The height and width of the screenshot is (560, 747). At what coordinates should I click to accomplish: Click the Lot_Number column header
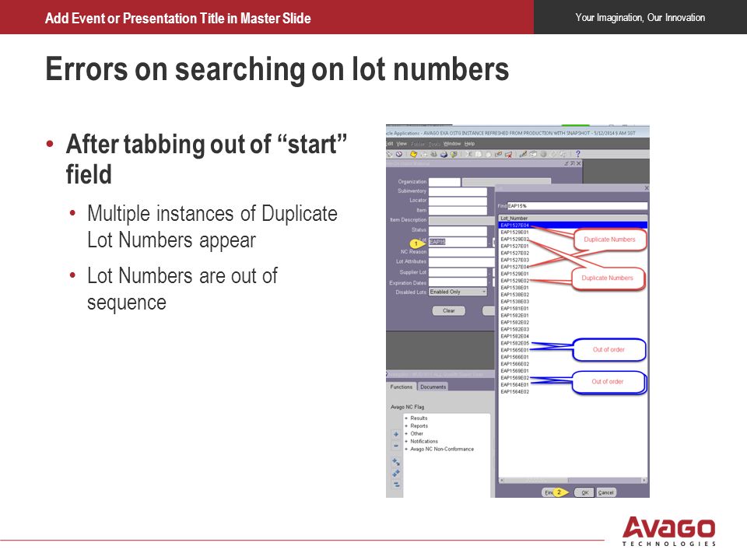pos(573,218)
